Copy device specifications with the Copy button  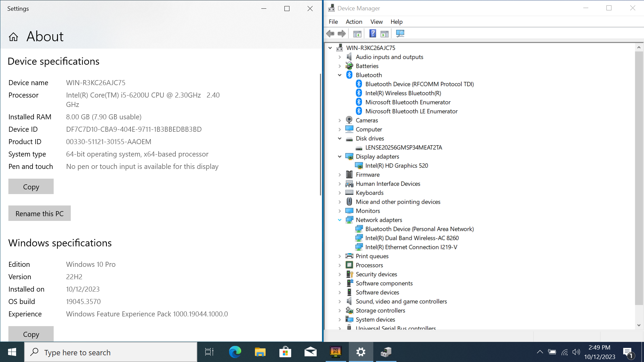(31, 186)
